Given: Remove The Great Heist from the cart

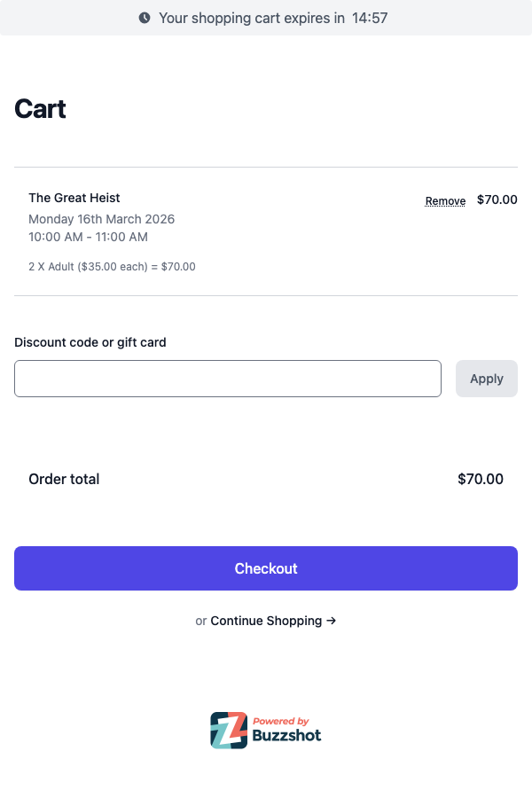Looking at the screenshot, I should click(444, 200).
